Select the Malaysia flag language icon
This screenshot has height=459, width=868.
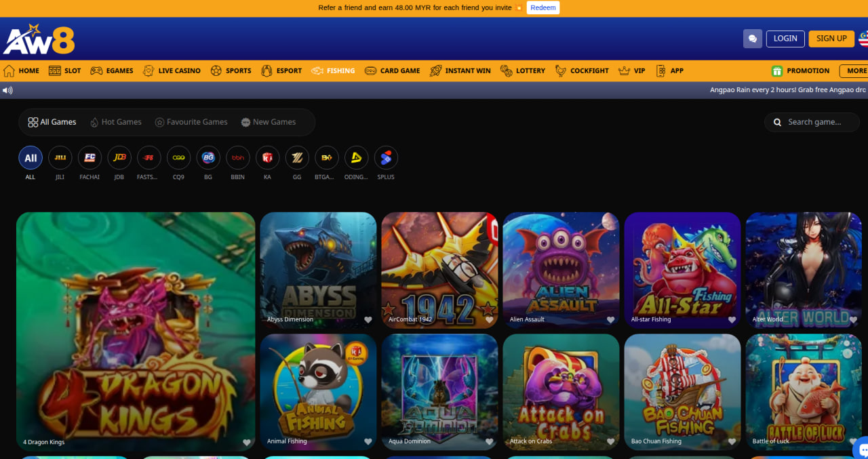pyautogui.click(x=863, y=39)
